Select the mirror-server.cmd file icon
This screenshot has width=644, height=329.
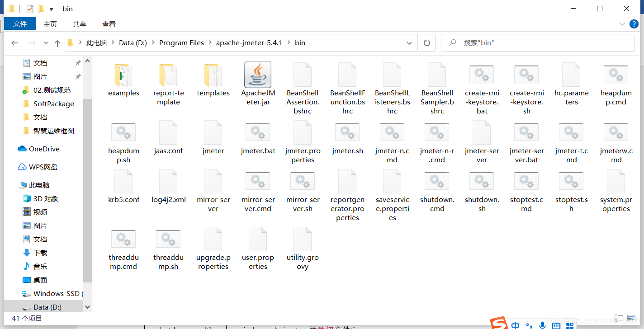pos(258,181)
